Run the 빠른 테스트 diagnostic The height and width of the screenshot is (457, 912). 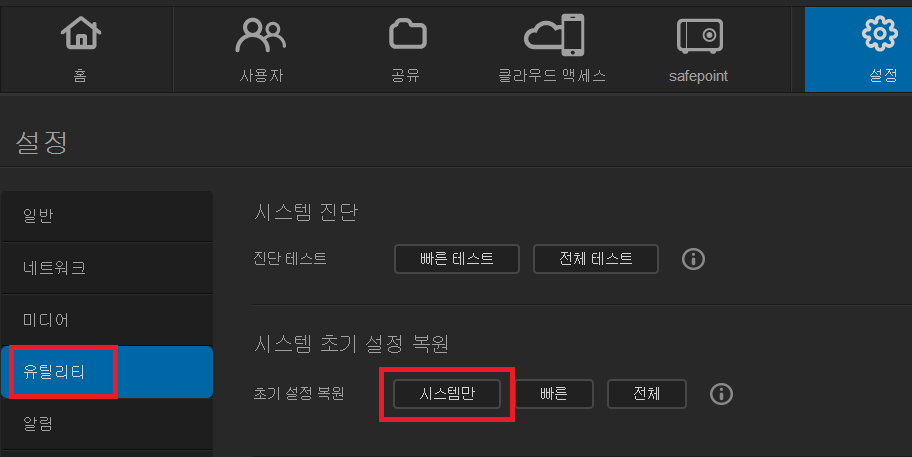coord(457,259)
